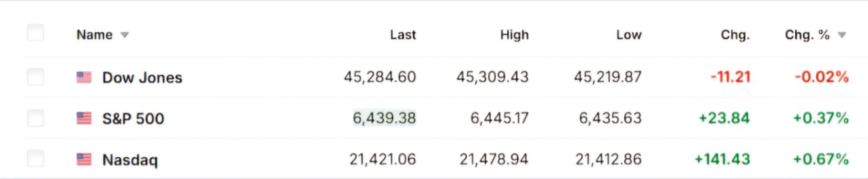Check the S&P 500 row checkbox
Screen dimensions: 868x179
click(36, 118)
